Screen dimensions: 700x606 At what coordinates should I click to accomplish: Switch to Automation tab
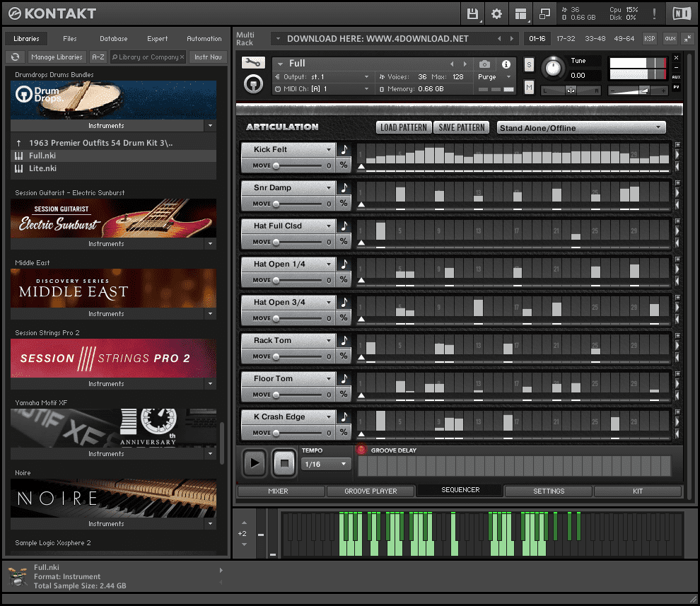pyautogui.click(x=204, y=39)
